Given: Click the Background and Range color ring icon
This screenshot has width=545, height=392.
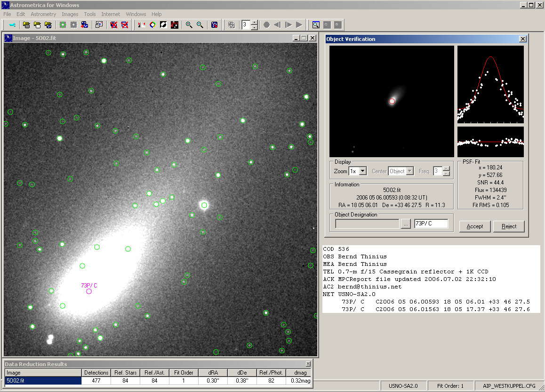Looking at the screenshot, I should pos(152,25).
